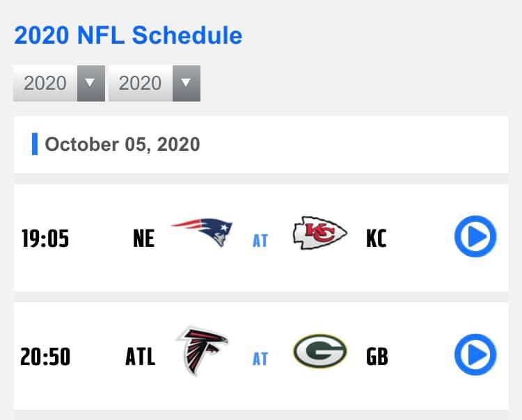Open the second 2020 dropdown arrow
The image size is (522, 420).
[x=186, y=83]
